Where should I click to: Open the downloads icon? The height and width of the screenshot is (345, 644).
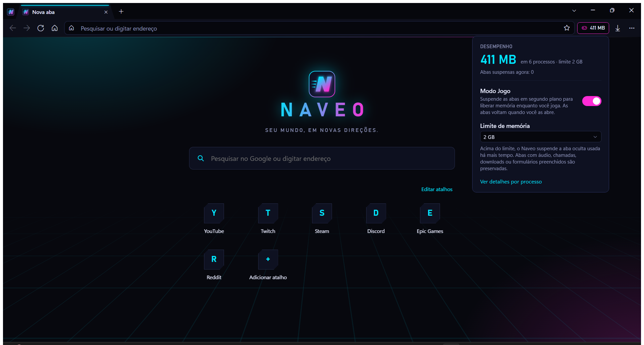coord(618,28)
